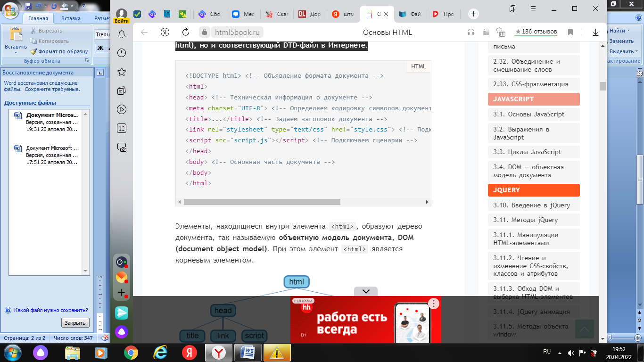Image resolution: width=644 pixels, height=362 pixels.
Task: Click the site security padlock icon
Action: [x=204, y=32]
